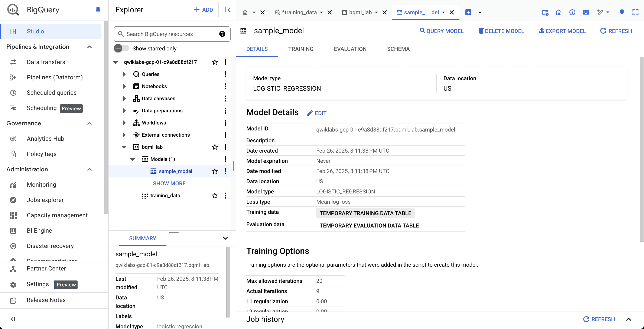Screen dimensions: 644x329
Task: Open Release Notes
Action: point(46,300)
